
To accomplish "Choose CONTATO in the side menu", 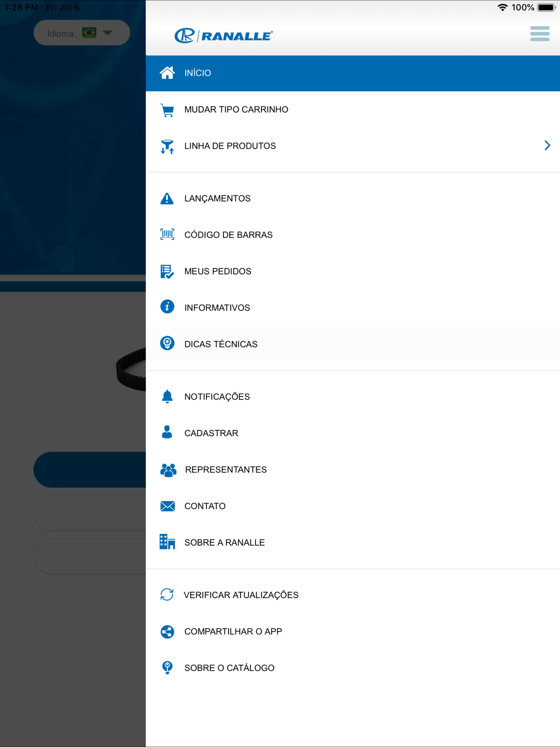I will point(353,506).
